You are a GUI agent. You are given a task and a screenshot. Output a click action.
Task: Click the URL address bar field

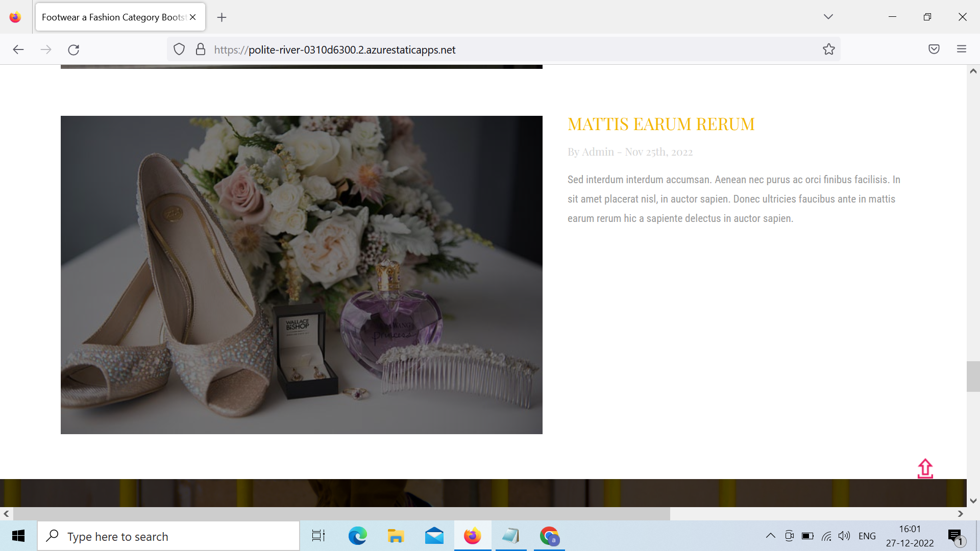(510, 49)
